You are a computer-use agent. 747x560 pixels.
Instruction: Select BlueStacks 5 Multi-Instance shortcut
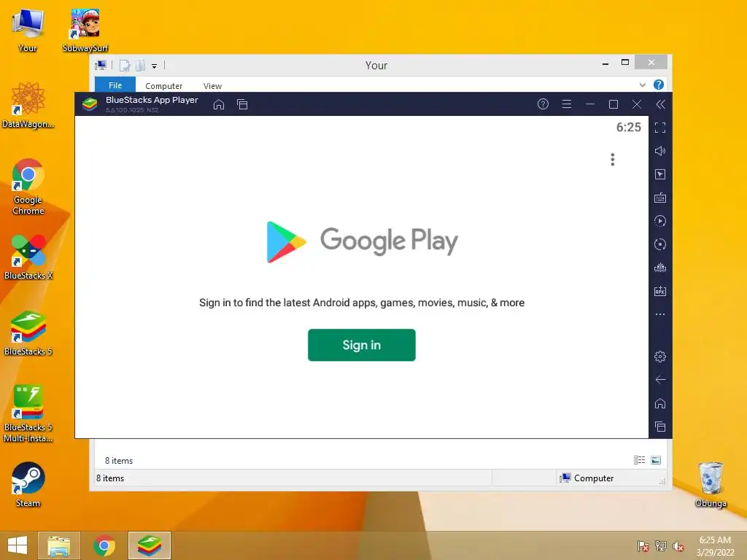click(x=28, y=413)
